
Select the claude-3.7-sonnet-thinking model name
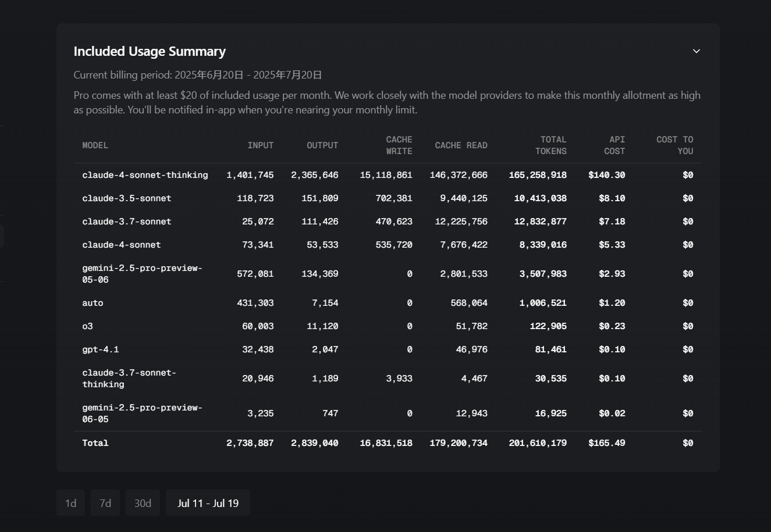point(129,379)
